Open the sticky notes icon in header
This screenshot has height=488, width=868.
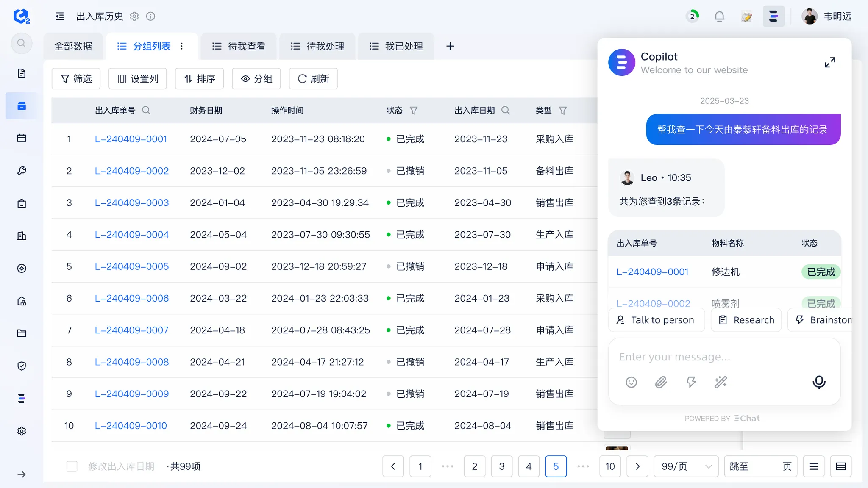pyautogui.click(x=746, y=17)
